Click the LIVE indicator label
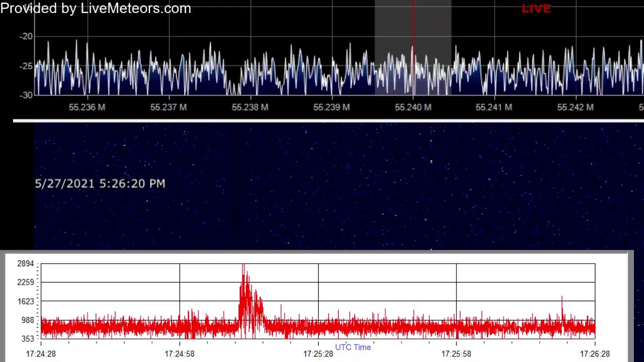Viewport: 644px width, 362px height. tap(536, 9)
